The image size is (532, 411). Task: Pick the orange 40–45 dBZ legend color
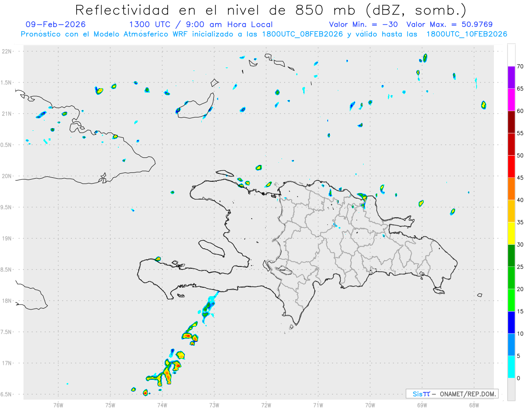[x=511, y=189]
